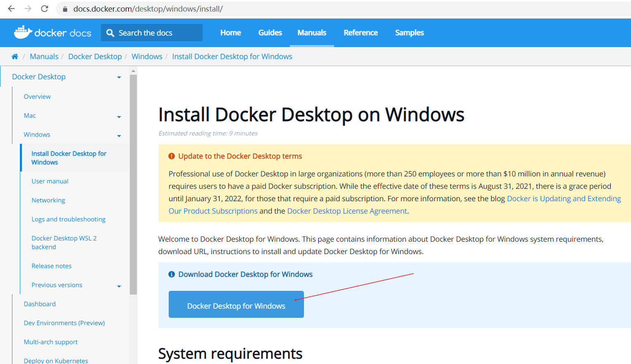This screenshot has height=364, width=631.
Task: Open Docker is Updating and Extending link
Action: pos(564,199)
